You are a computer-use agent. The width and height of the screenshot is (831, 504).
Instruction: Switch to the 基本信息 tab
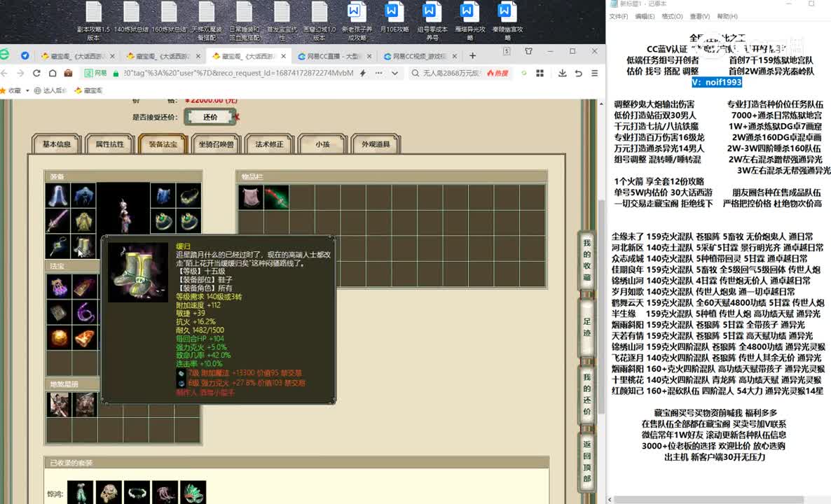pos(57,144)
